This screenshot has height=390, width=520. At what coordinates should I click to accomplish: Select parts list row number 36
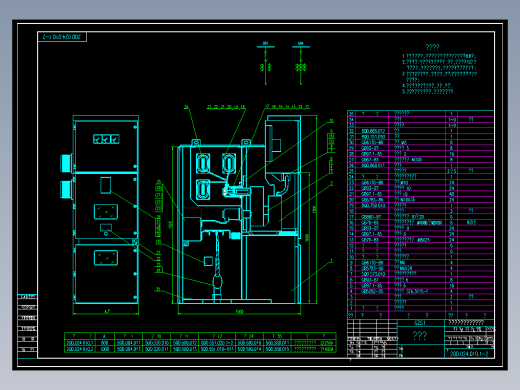421,114
